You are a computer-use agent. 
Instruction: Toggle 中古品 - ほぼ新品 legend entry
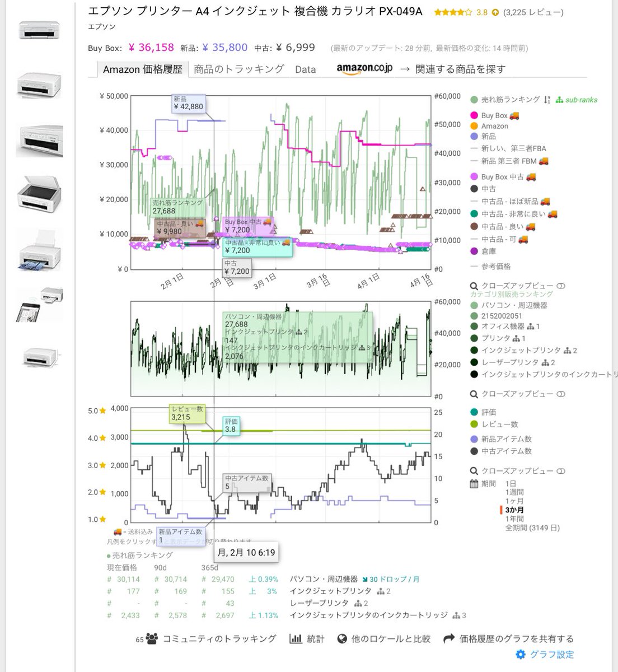click(510, 202)
